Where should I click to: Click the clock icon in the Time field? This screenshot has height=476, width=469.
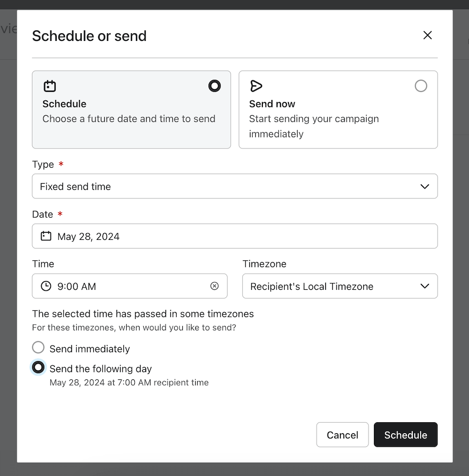click(46, 286)
